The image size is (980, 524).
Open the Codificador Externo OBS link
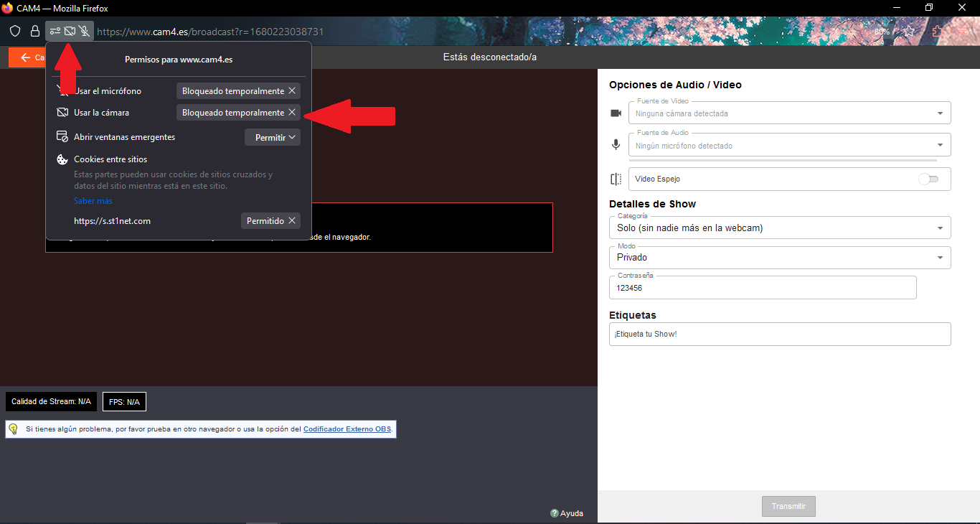(347, 429)
